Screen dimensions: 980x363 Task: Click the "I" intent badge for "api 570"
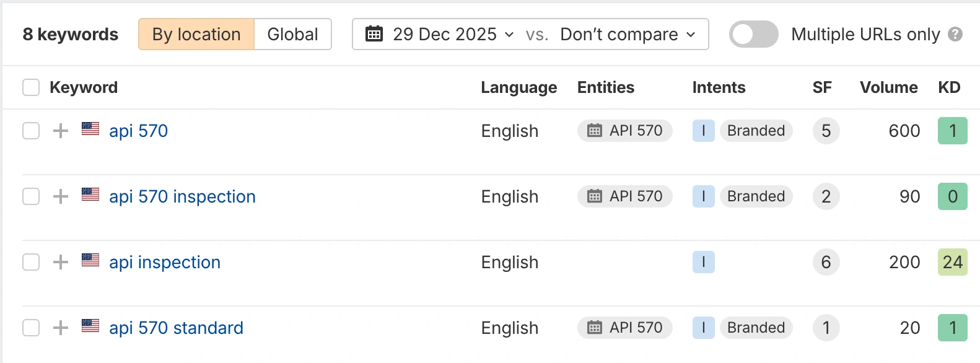pyautogui.click(x=703, y=131)
